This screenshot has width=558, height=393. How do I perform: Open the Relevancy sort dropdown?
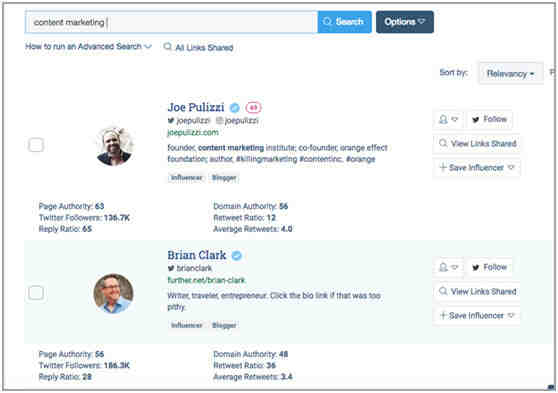[x=511, y=74]
